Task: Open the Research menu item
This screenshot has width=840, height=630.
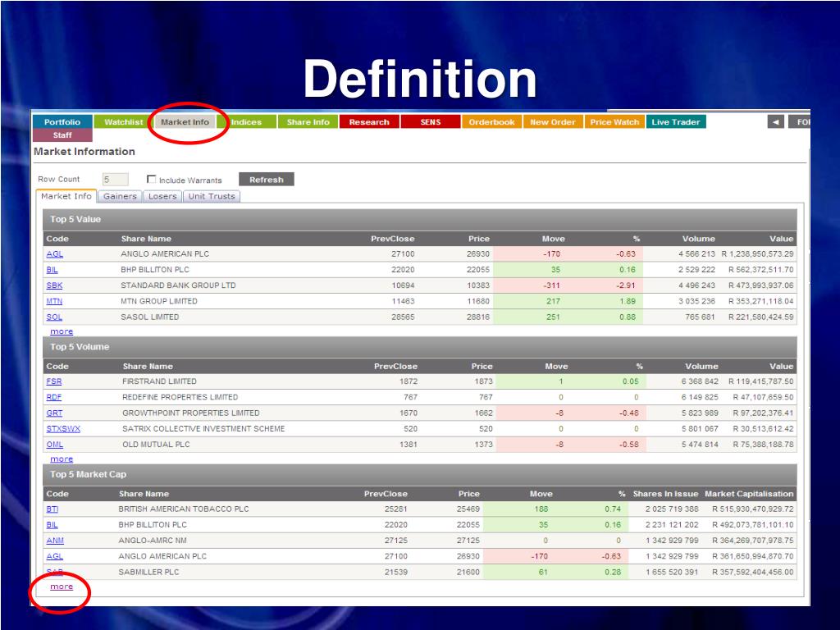Action: [x=369, y=122]
